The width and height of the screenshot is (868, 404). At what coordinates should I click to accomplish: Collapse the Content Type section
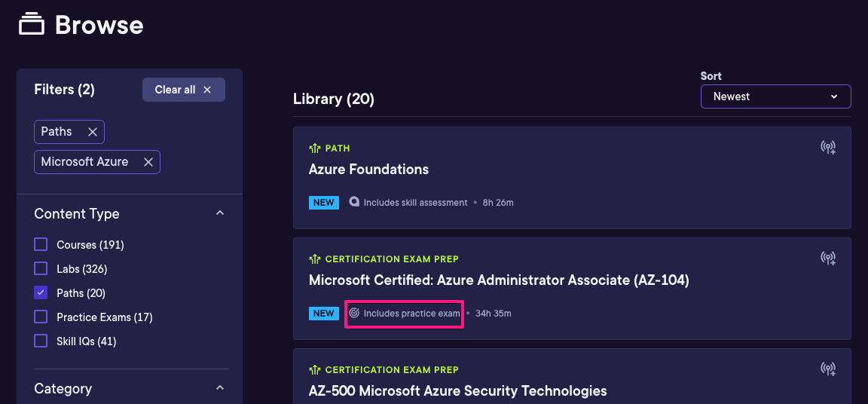(x=220, y=213)
